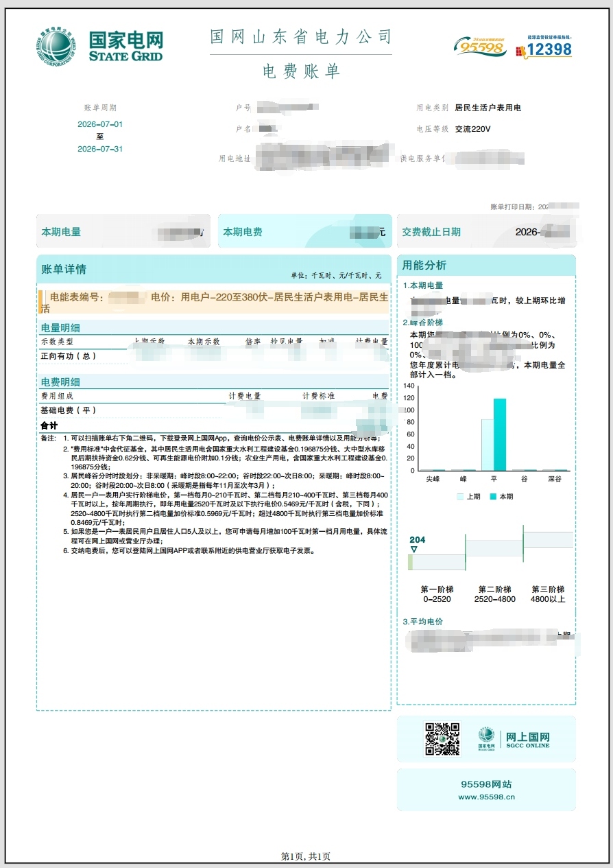Click the 2.峰谷阶梯 analysis heading

point(423,322)
